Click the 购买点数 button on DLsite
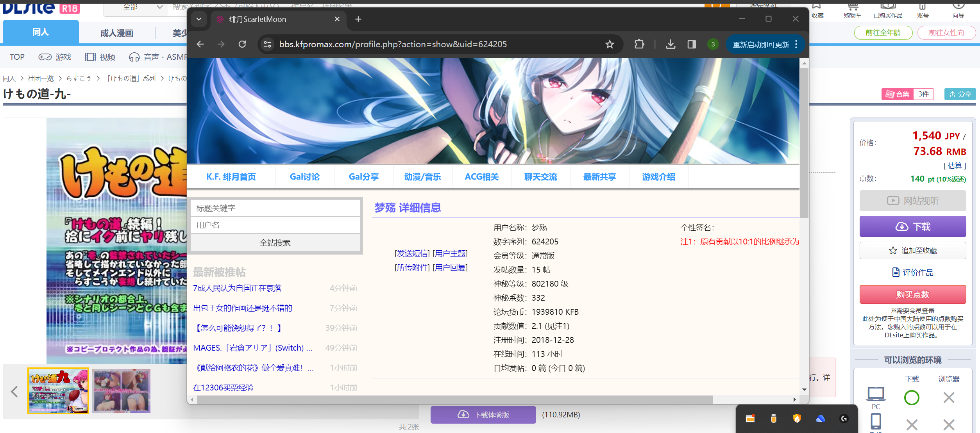The height and width of the screenshot is (433, 980). coord(913,294)
